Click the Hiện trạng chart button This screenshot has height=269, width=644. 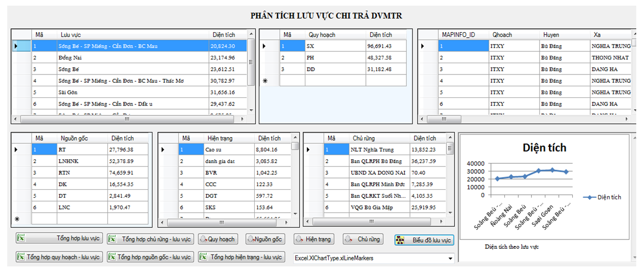click(314, 239)
